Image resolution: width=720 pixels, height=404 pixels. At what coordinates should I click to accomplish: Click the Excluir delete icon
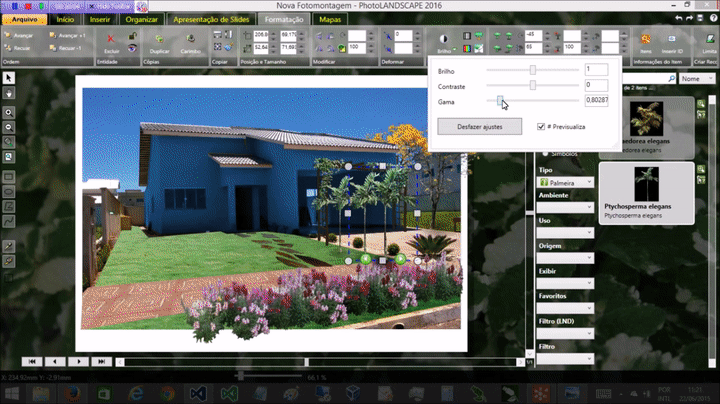(x=111, y=39)
